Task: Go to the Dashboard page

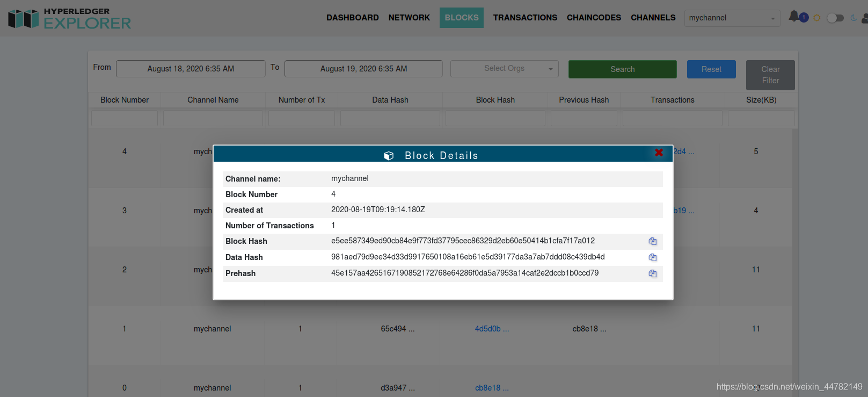Action: coord(353,18)
